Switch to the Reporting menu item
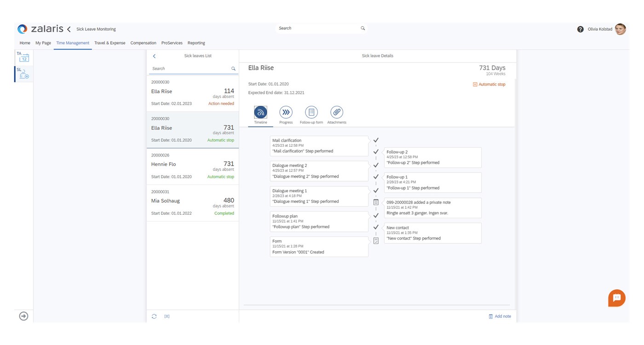 [x=196, y=43]
